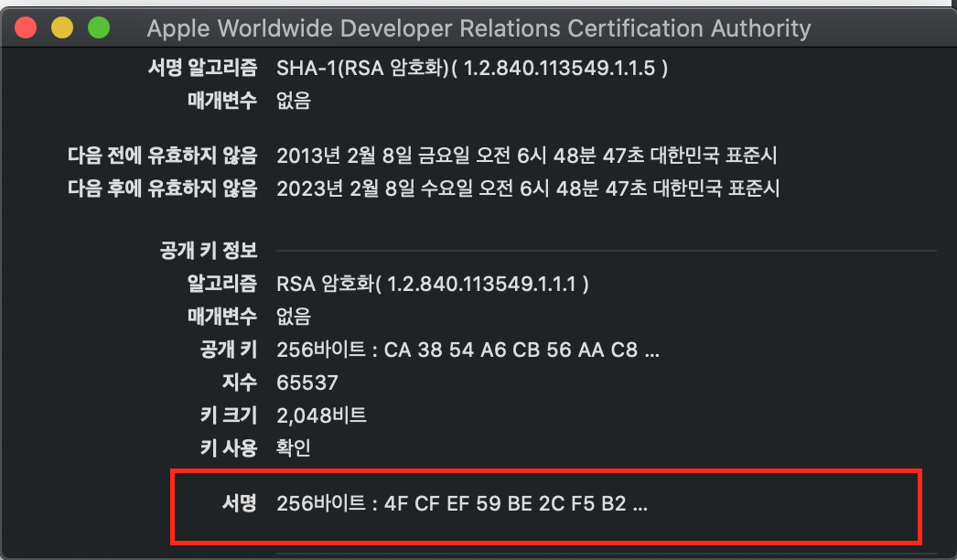Select 없음 under public key 알고리즘

[x=294, y=317]
